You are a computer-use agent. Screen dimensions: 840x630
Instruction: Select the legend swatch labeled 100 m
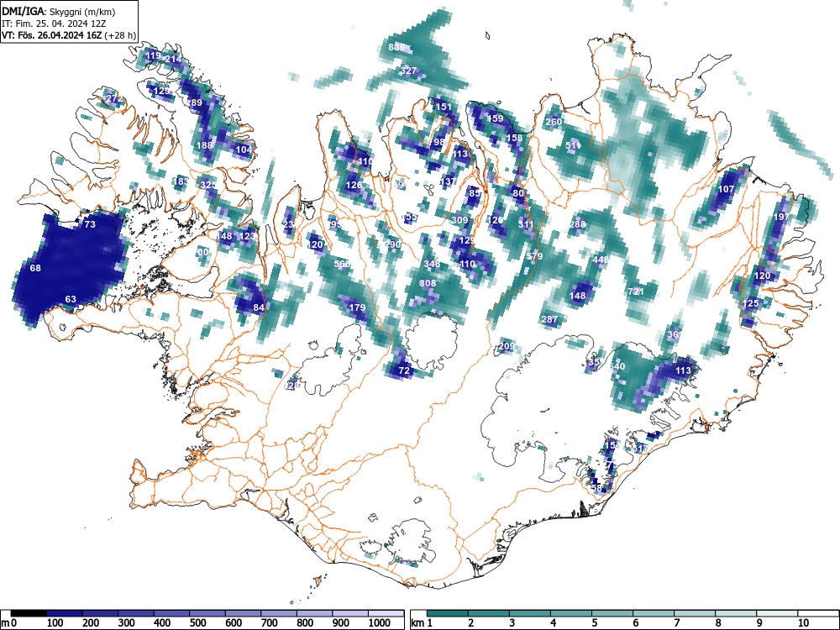coord(65,613)
